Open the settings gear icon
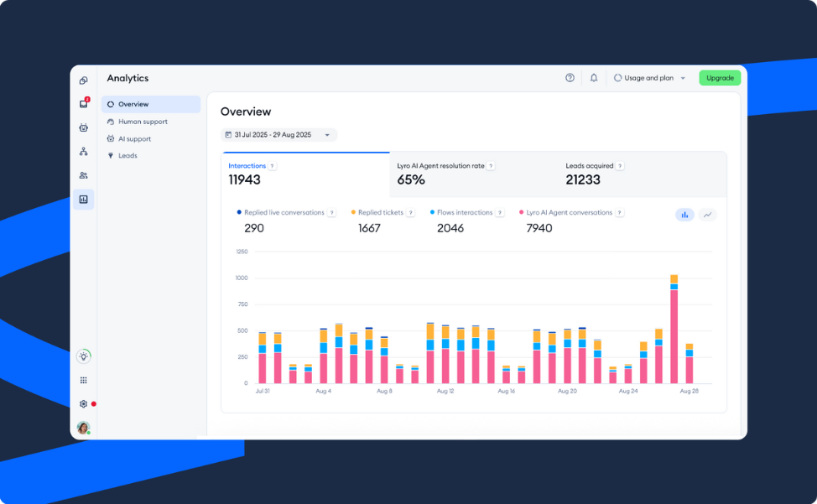This screenshot has width=817, height=504. tap(83, 404)
